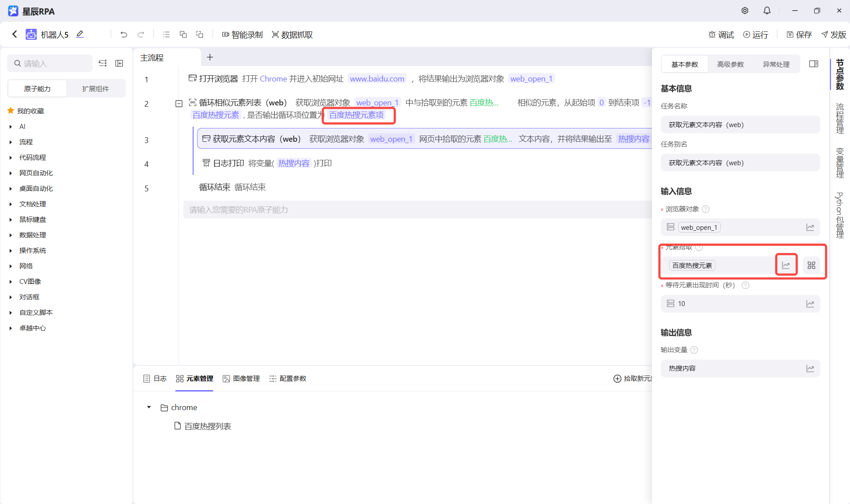Click the www.baidu.com link parameter
The width and height of the screenshot is (850, 504).
(377, 79)
